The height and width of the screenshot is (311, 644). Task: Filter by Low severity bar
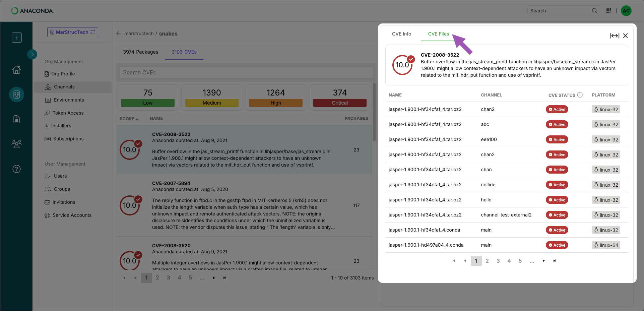[148, 103]
